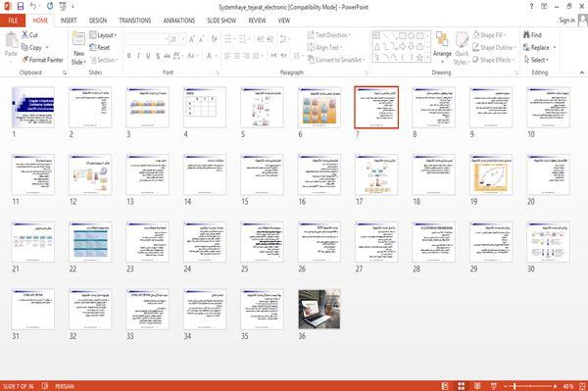588x391 pixels.
Task: Click the Increase Font Size icon
Action: pyautogui.click(x=192, y=39)
